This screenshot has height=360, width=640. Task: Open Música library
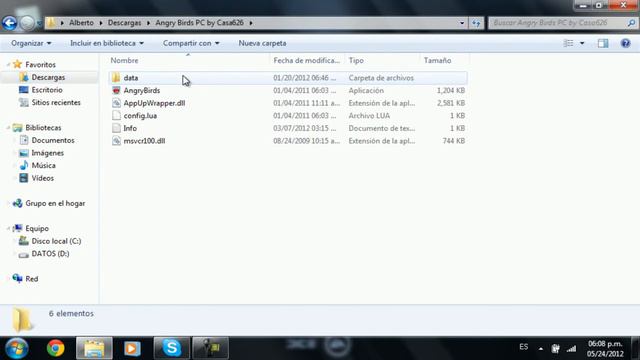tap(44, 166)
